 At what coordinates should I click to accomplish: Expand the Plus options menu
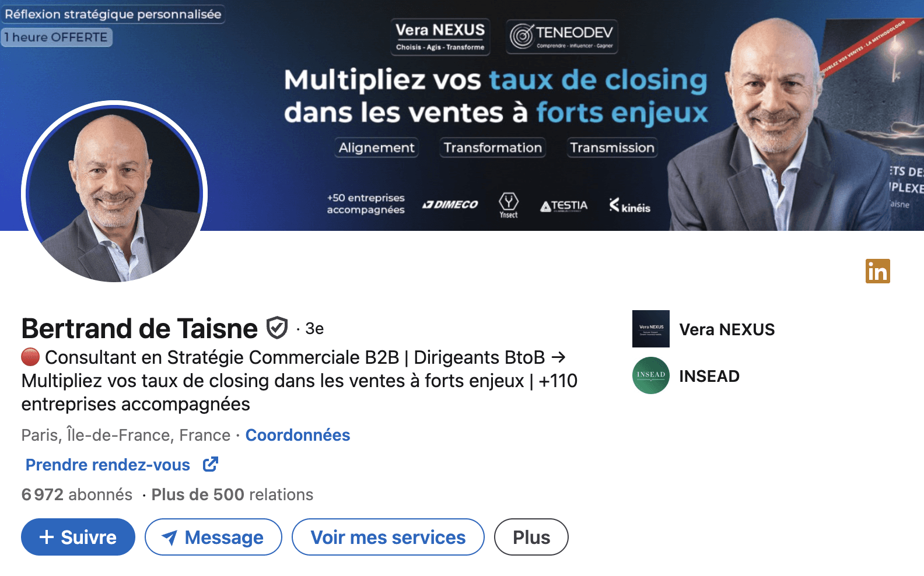click(531, 537)
